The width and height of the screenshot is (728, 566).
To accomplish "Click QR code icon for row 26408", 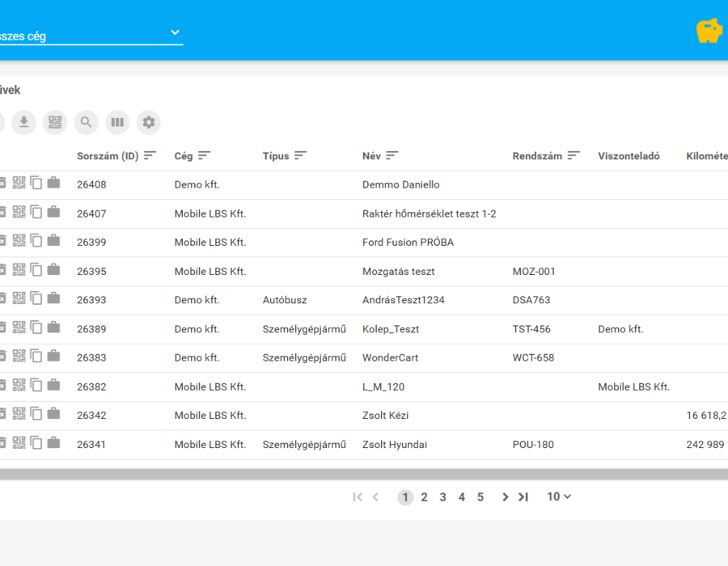I will coord(19,183).
